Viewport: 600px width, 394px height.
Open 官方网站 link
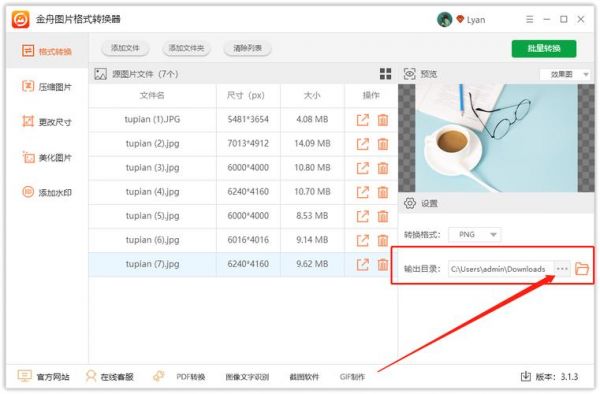tap(44, 377)
